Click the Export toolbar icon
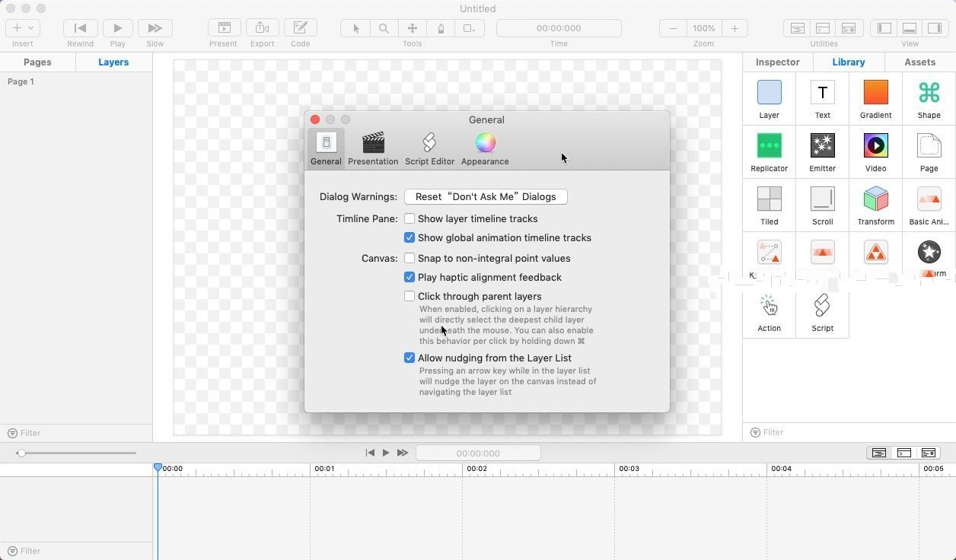The height and width of the screenshot is (560, 956). click(262, 28)
